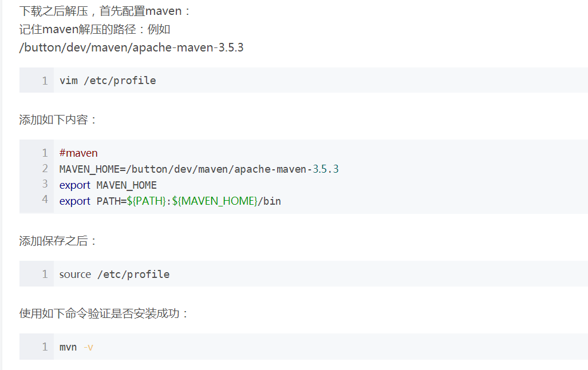Click line number 1 beside 'source /etc/profile'
Screen dimensions: 588x370
pos(45,274)
